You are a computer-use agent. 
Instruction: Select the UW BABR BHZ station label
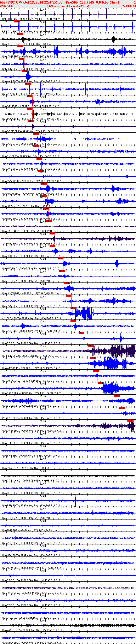point(32,231)
